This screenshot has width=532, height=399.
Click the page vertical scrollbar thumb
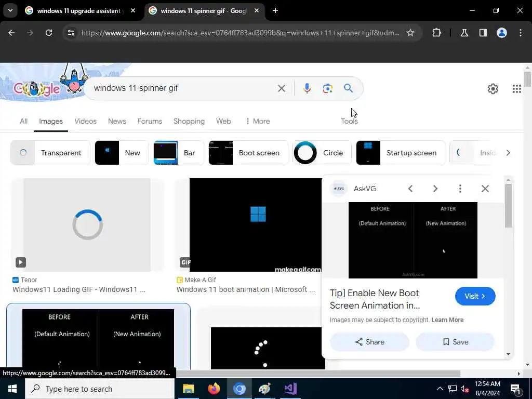click(527, 79)
